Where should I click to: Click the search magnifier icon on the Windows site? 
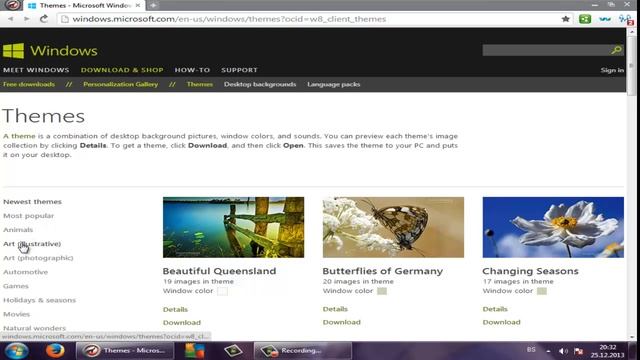coord(616,50)
